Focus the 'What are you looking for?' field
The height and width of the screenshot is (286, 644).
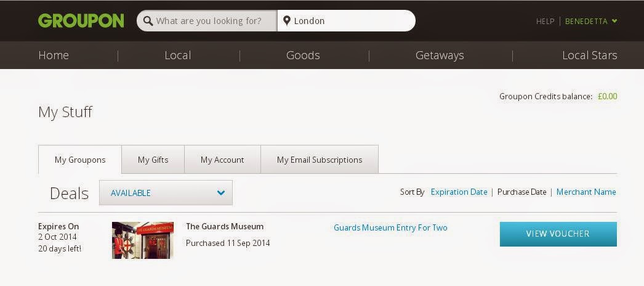click(207, 21)
